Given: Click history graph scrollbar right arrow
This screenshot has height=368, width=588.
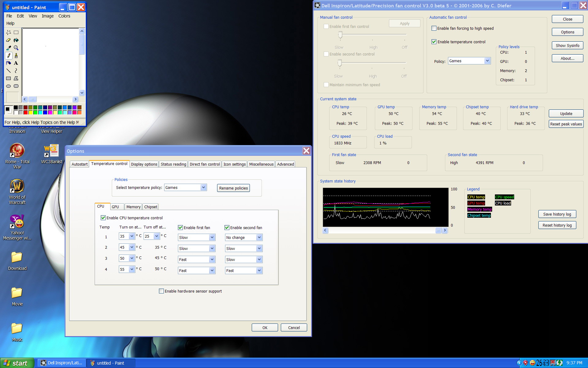Looking at the screenshot, I should [445, 230].
